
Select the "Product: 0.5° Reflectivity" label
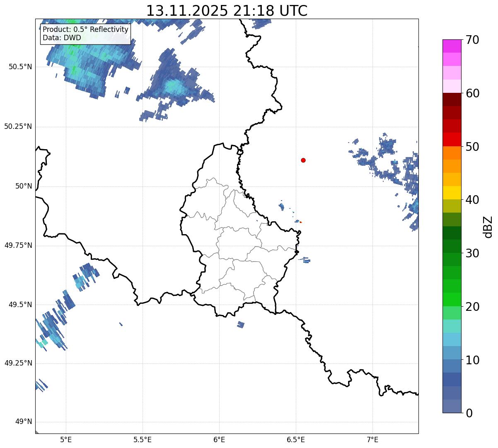pos(85,30)
